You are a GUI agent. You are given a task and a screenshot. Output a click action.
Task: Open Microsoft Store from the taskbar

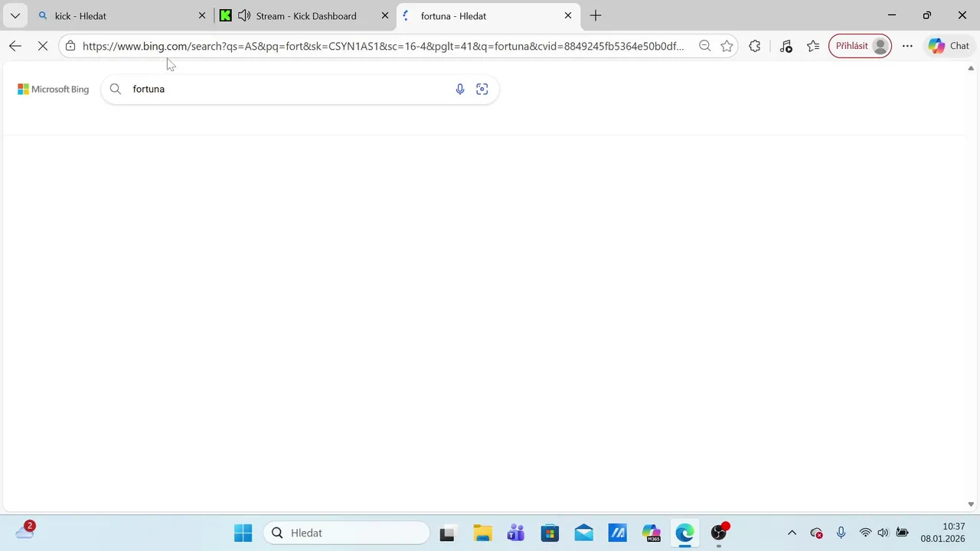point(550,533)
